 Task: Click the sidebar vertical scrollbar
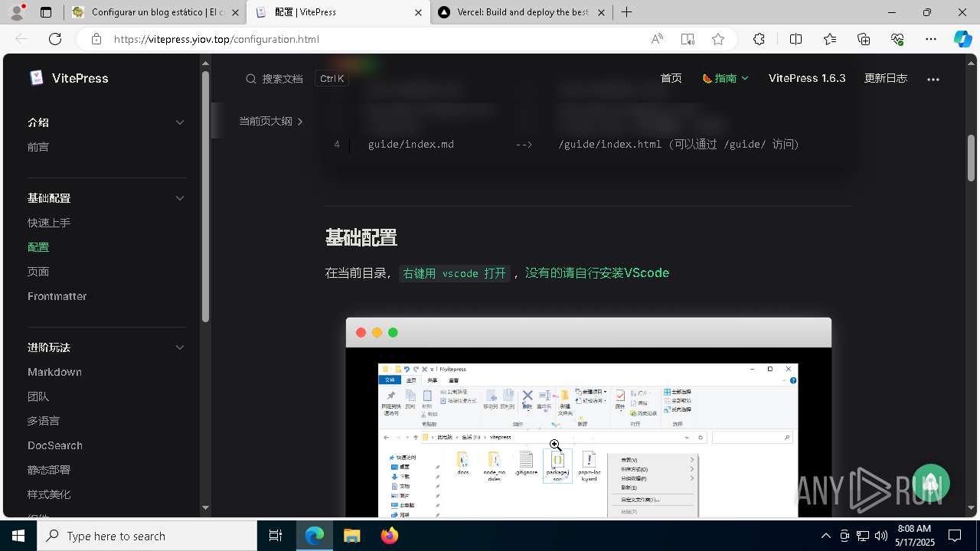(205, 196)
